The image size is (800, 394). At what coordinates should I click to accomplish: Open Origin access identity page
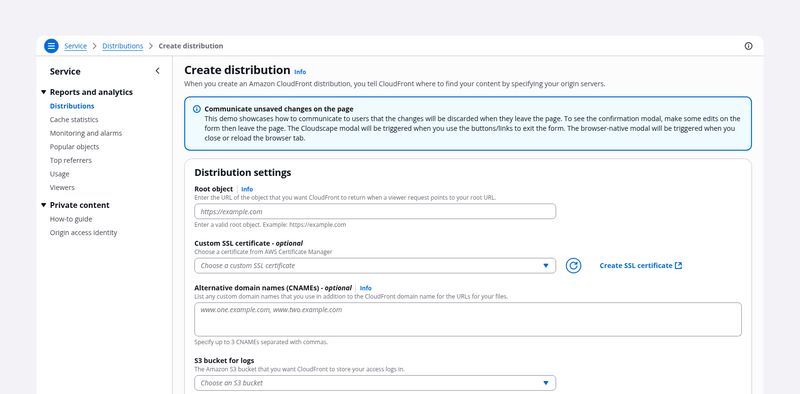click(x=83, y=233)
